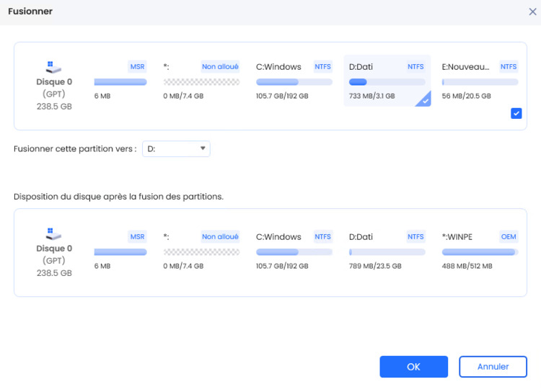Screen dimensions: 541x392
Task: Click the Disque 0 drive icon in top panel
Action: click(53, 67)
